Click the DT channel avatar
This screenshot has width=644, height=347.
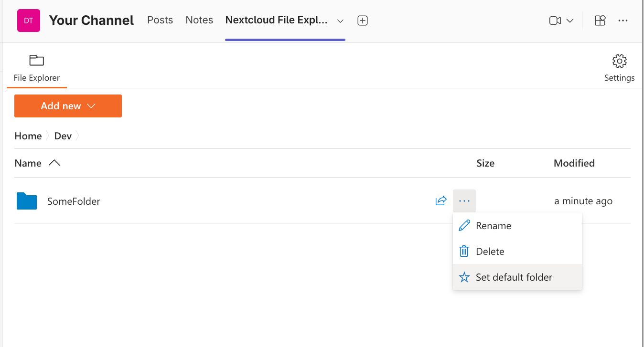29,21
